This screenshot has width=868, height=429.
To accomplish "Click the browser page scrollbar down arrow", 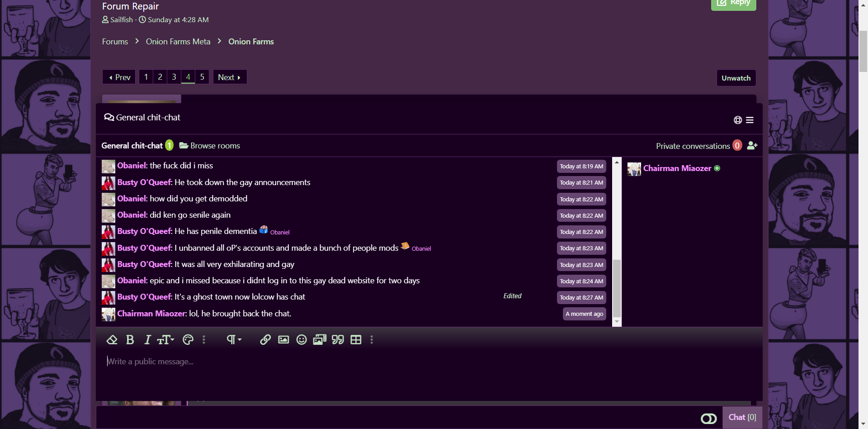I will click(863, 424).
